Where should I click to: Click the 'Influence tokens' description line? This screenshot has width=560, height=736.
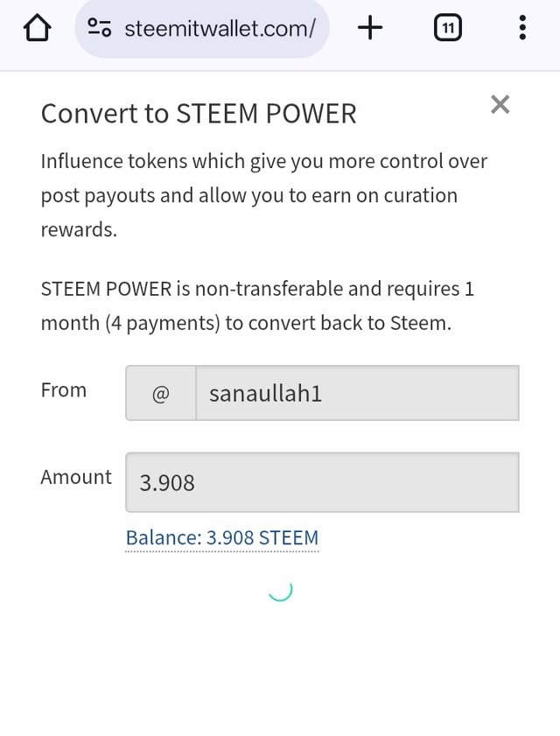click(x=263, y=161)
